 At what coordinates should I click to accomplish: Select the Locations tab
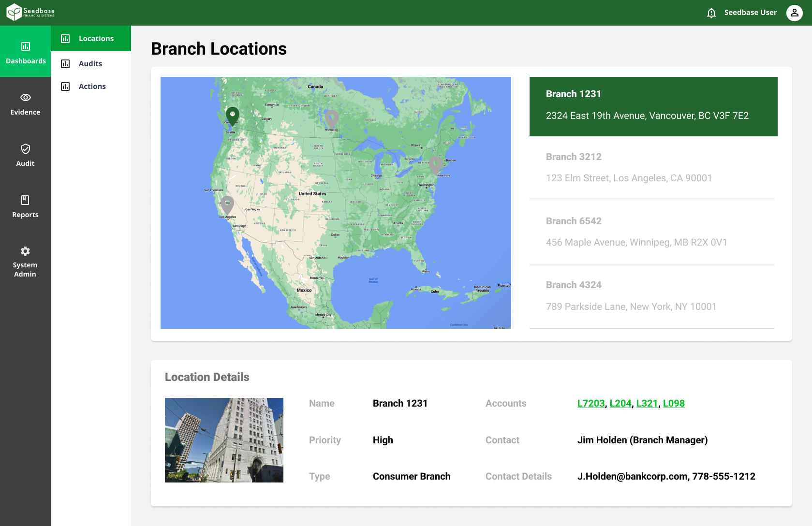96,38
